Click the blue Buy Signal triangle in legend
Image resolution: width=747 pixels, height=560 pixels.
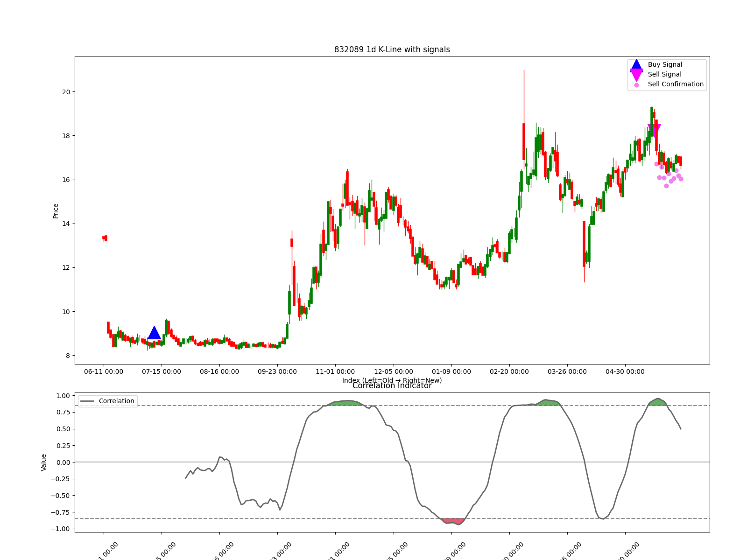(636, 65)
